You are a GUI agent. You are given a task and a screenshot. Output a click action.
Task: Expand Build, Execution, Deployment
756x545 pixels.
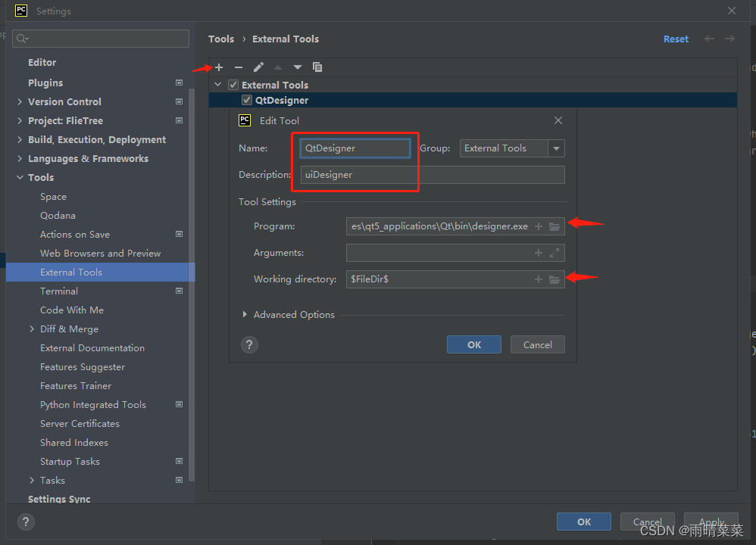point(20,140)
